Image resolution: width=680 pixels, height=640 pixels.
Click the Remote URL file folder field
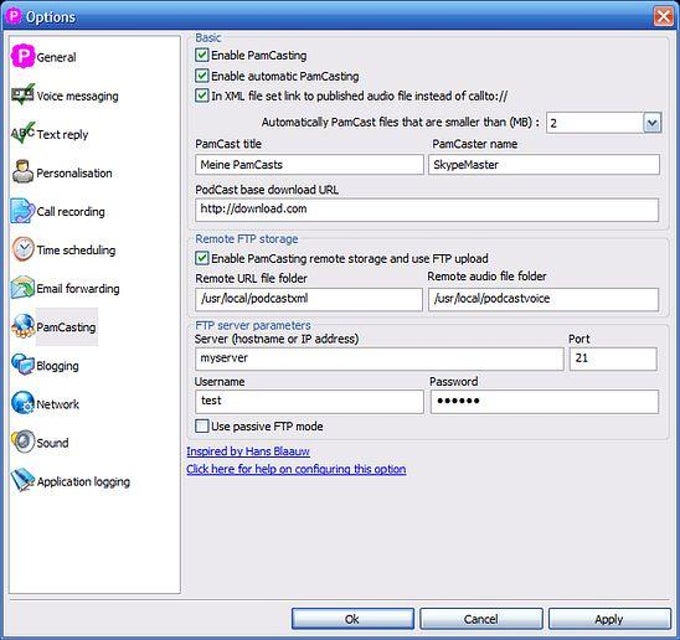pyautogui.click(x=309, y=299)
